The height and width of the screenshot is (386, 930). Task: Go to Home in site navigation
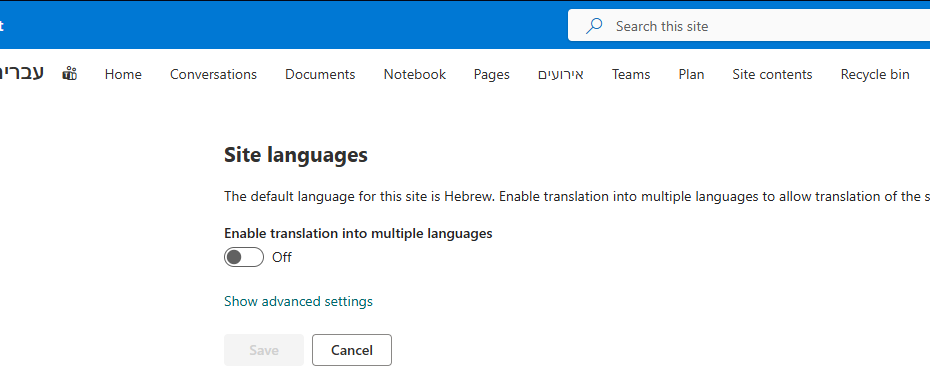click(x=123, y=74)
